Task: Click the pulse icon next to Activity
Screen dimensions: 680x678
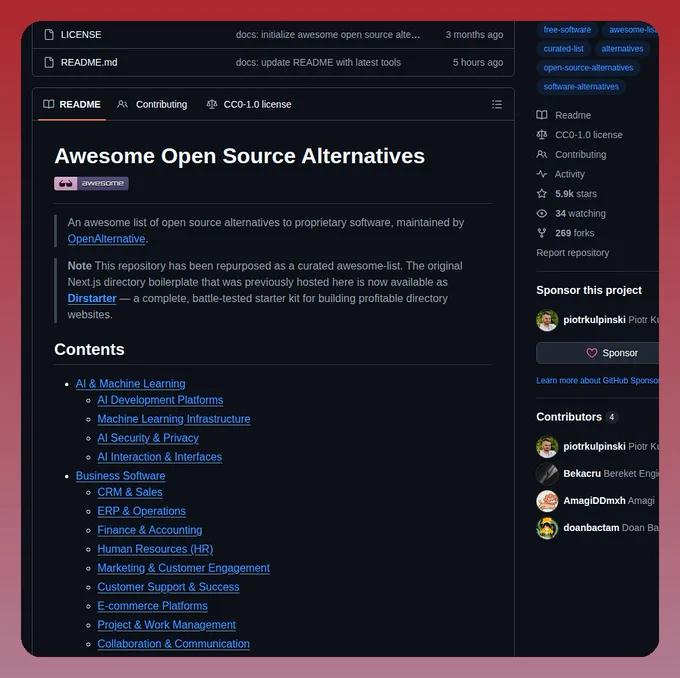Action: (x=541, y=174)
